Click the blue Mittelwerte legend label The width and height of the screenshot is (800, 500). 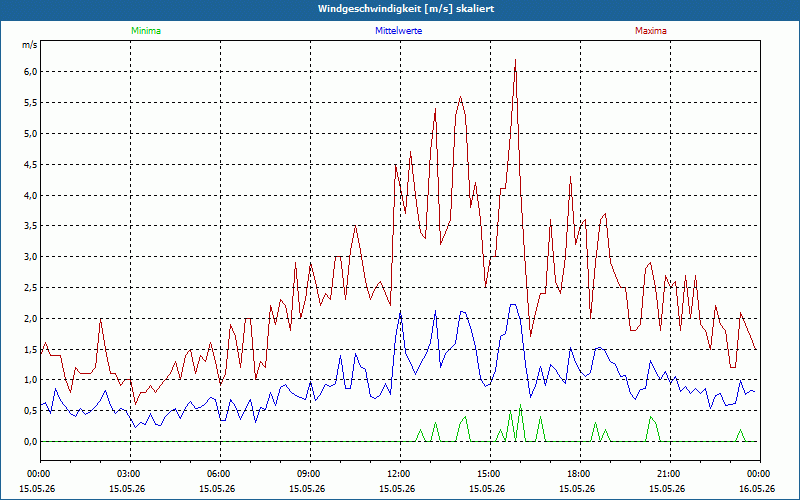coord(398,31)
